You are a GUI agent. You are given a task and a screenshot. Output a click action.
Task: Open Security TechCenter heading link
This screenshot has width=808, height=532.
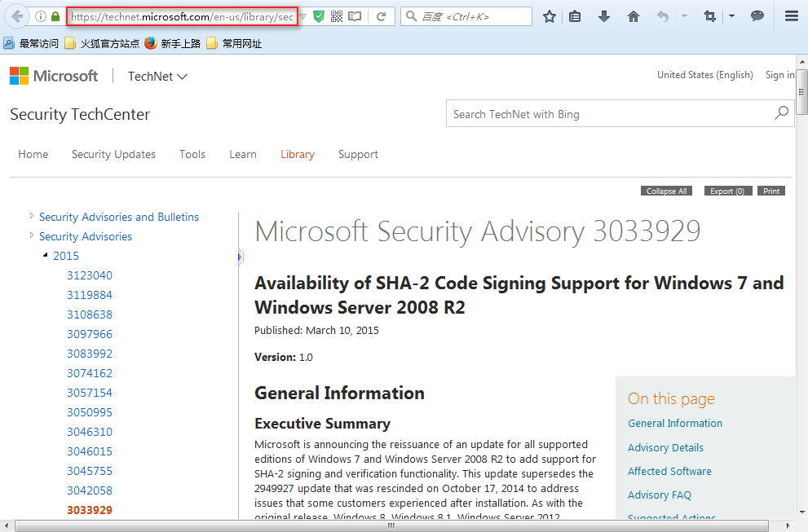(x=80, y=114)
